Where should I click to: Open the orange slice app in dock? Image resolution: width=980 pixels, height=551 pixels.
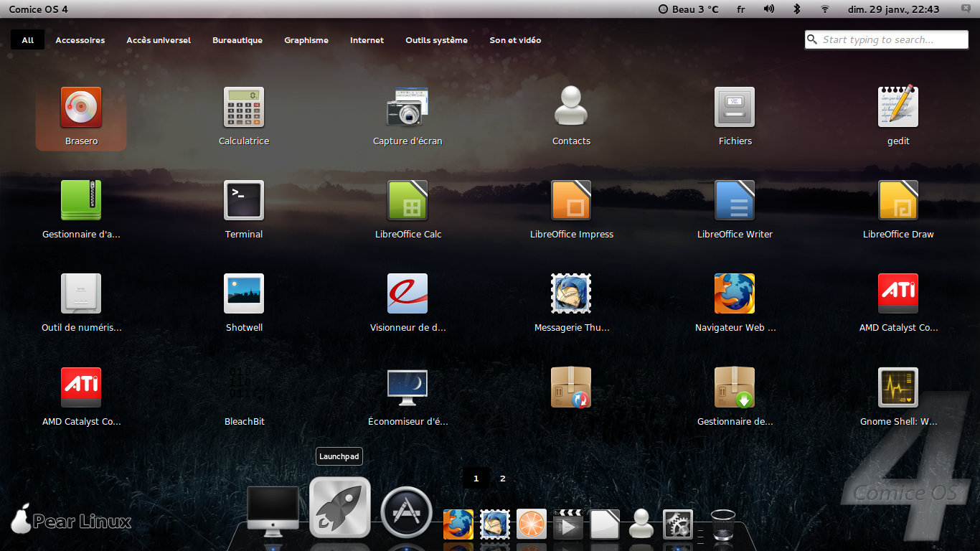pos(531,524)
